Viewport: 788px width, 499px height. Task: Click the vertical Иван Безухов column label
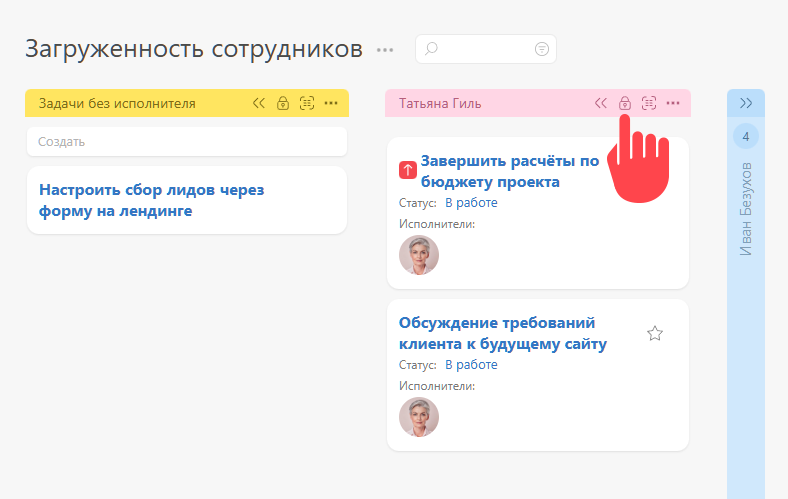click(746, 209)
